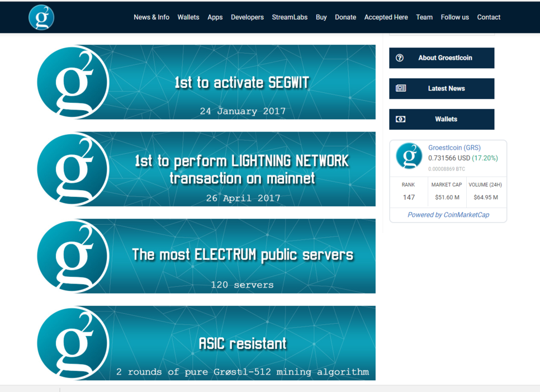
Task: Click the most ELECTRUM public servers banner
Action: coord(206,256)
